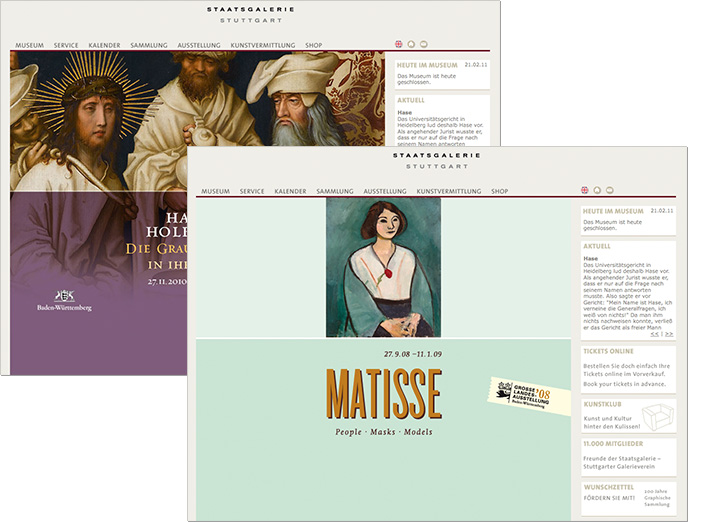Click 'Bestellen Sie doch einfach Ihre Tickets' text
This screenshot has width=725, height=522.
coord(626,370)
